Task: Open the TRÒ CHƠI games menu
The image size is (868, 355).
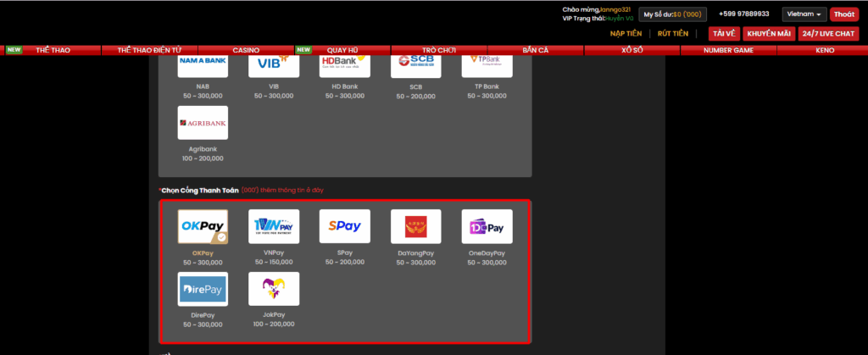Action: click(439, 50)
